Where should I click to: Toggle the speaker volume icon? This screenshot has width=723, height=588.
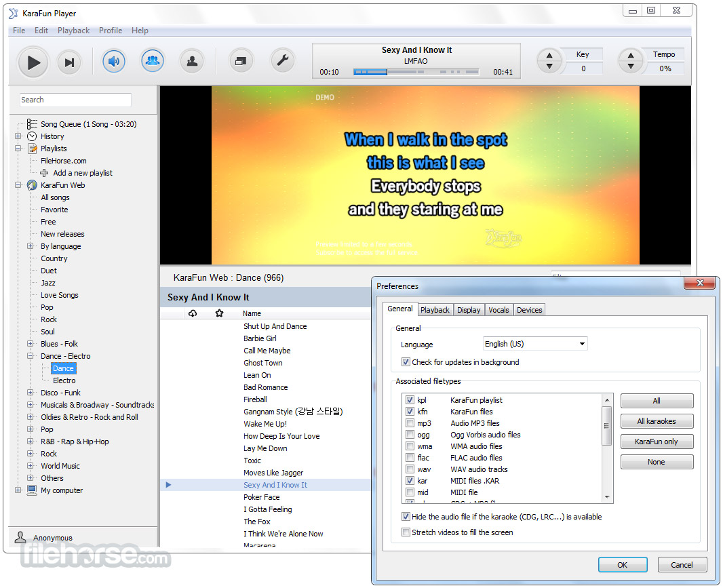click(114, 61)
